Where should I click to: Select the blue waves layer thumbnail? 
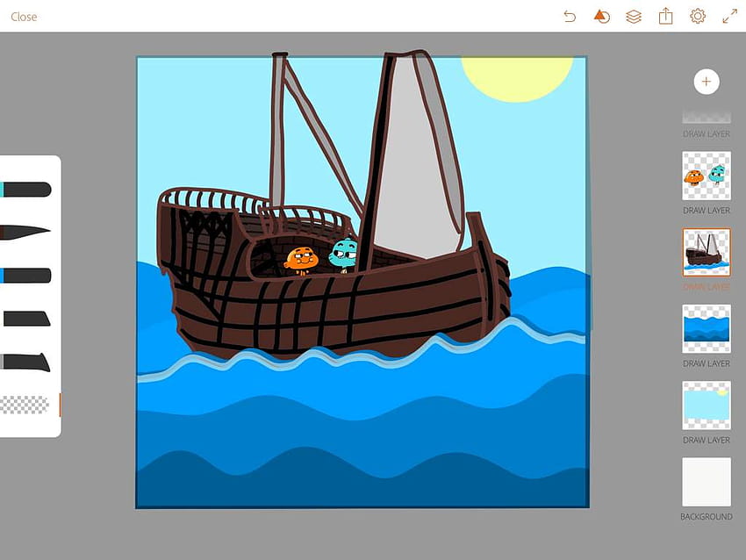point(706,329)
